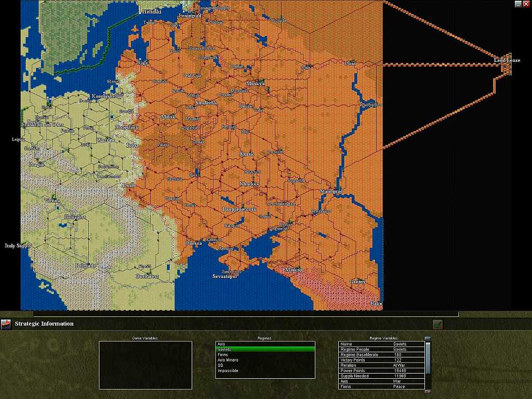This screenshot has width=532, height=399.
Task: Click Odessa city on the map
Action: coord(193,243)
